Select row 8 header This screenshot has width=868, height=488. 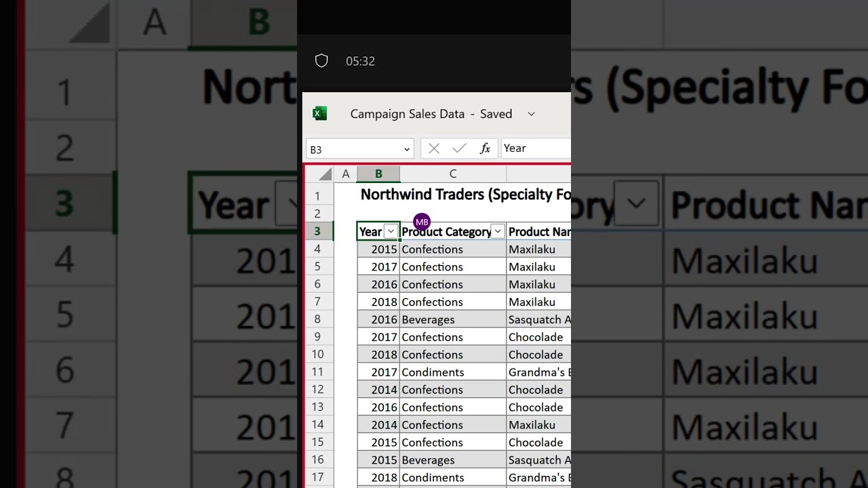(x=317, y=319)
